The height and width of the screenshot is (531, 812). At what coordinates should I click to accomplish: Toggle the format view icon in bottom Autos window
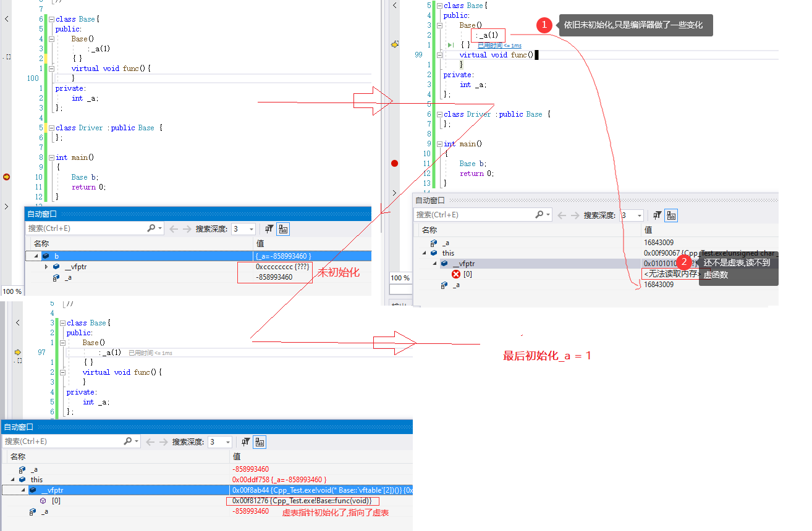[x=260, y=442]
